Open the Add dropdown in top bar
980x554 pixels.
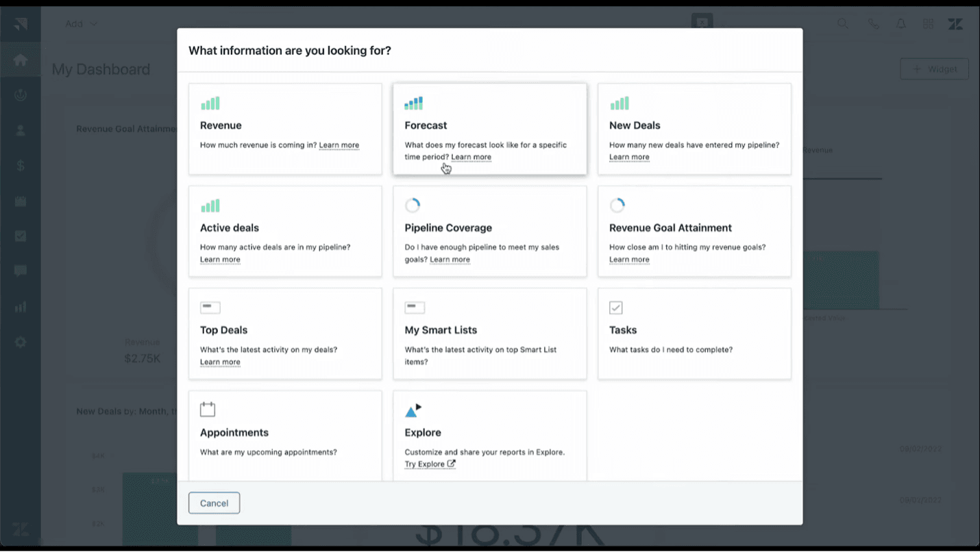81,24
